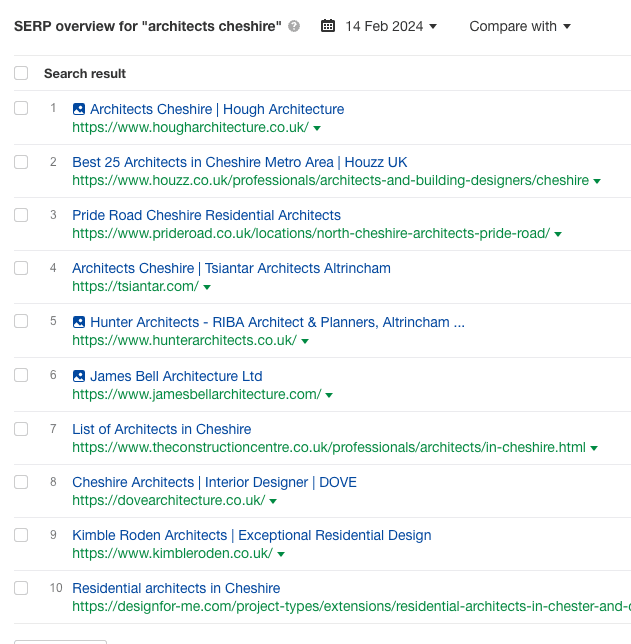This screenshot has height=644, width=631.
Task: Expand the hunterarchitects.co.uk URL dropdown arrow
Action: [x=305, y=341]
